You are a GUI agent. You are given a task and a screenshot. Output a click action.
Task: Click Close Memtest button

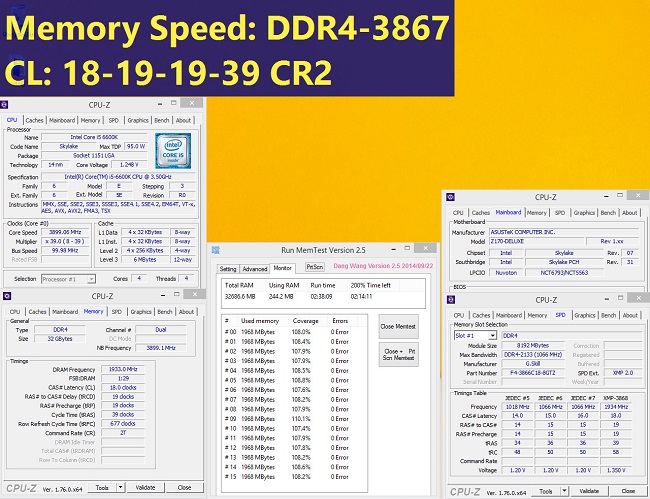[398, 327]
